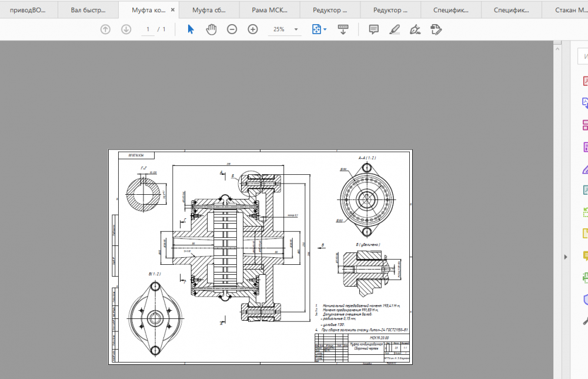Switch to the 'Вал быстр...' tab
This screenshot has width=588, height=379.
[88, 10]
